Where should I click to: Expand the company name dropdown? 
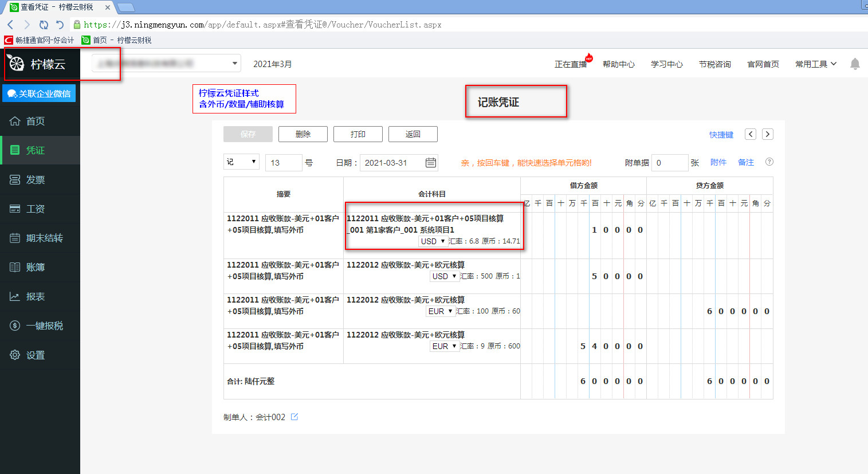tap(234, 64)
